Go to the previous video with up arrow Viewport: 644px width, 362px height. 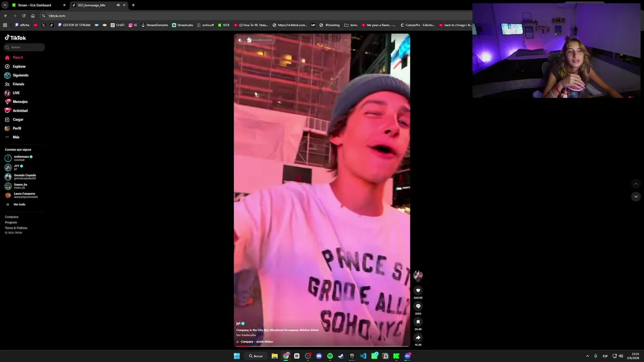(636, 184)
